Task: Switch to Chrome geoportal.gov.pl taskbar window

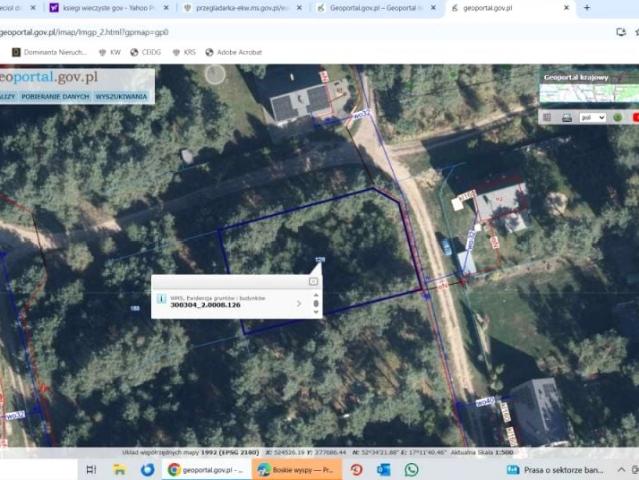Action: (x=207, y=470)
